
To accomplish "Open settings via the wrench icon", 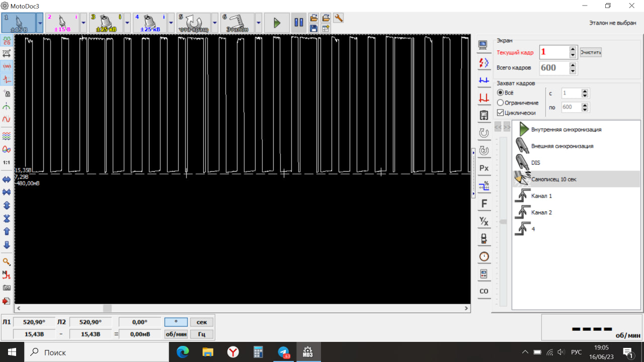I will tap(339, 18).
